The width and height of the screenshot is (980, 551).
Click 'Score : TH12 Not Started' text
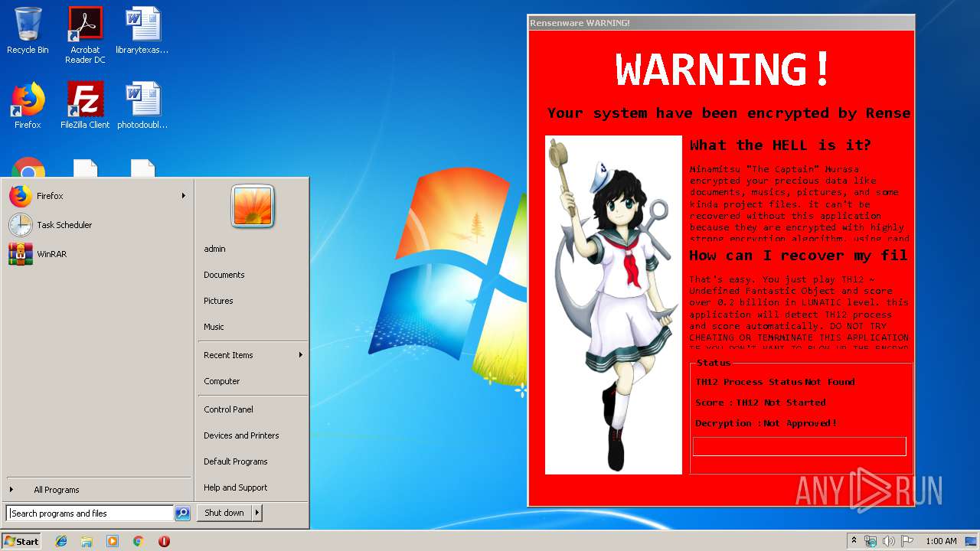(760, 403)
